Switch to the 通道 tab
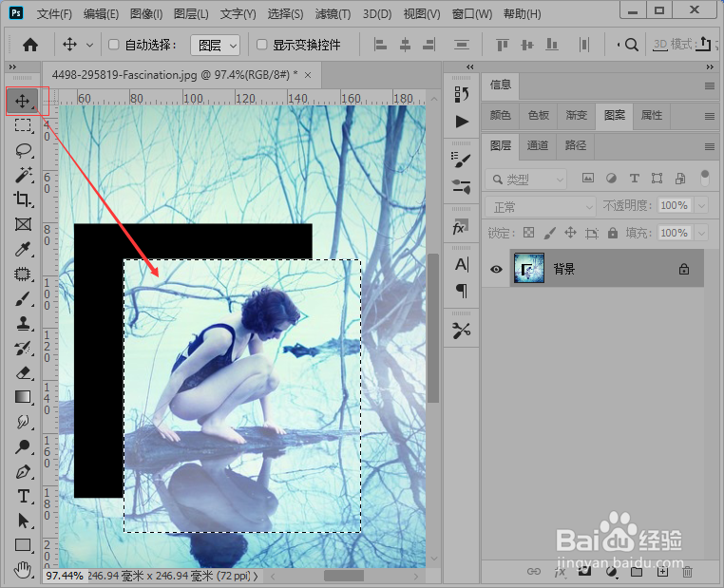This screenshot has height=588, width=724. coord(537,146)
